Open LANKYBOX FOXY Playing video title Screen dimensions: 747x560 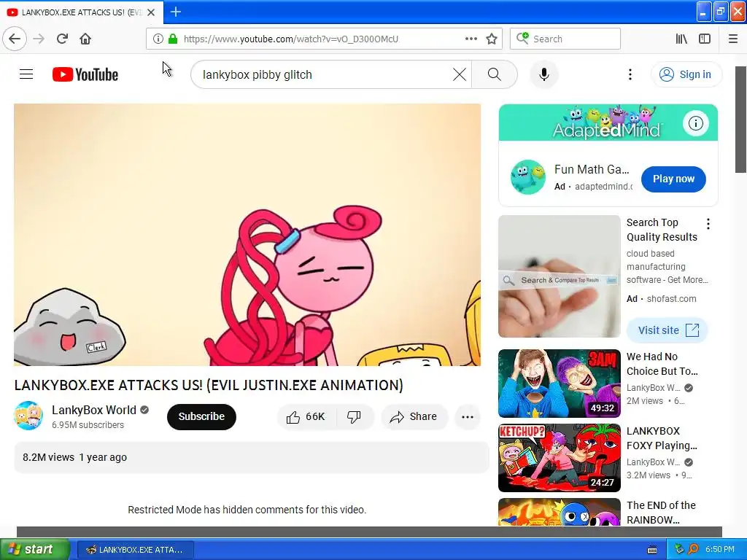(662, 438)
